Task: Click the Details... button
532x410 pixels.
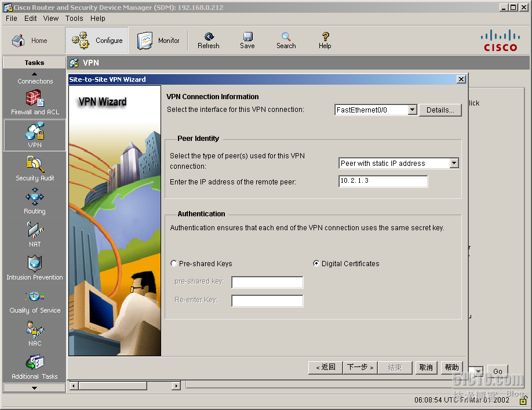Action: click(440, 110)
